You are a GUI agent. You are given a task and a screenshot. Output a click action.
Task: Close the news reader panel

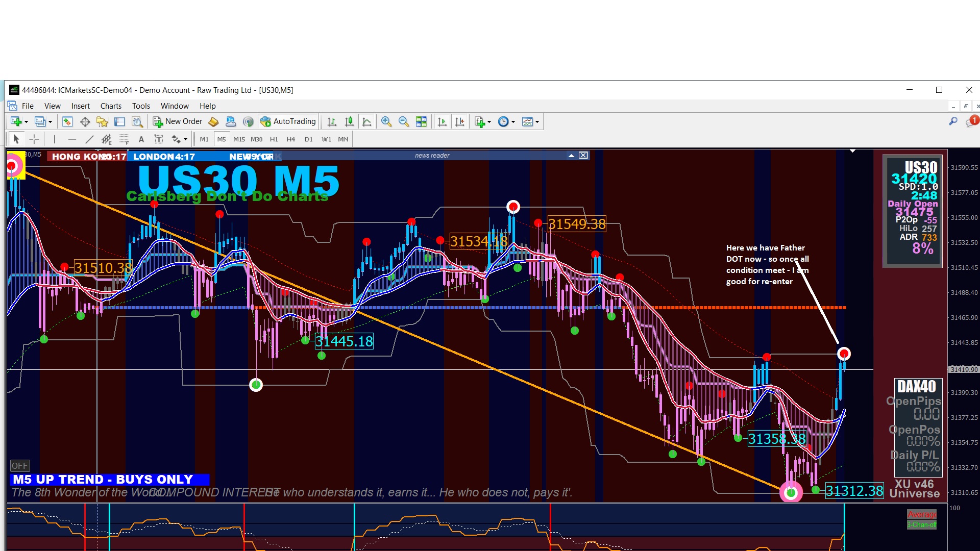pyautogui.click(x=583, y=156)
